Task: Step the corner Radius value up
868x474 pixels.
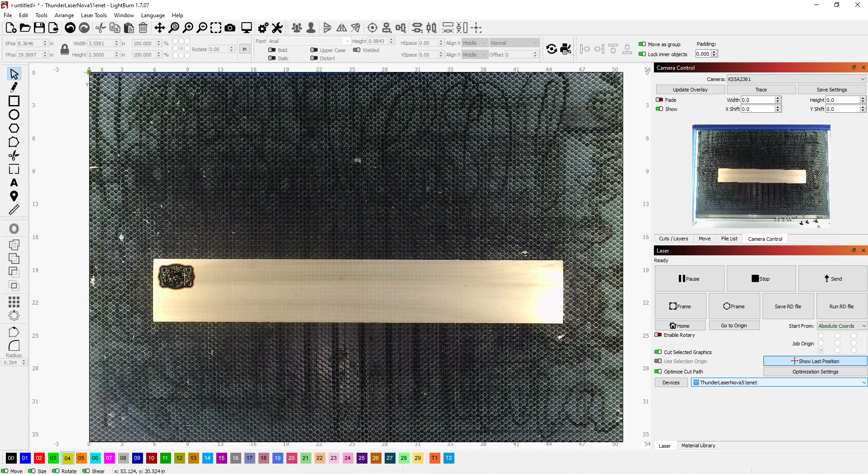Action: pos(24,361)
